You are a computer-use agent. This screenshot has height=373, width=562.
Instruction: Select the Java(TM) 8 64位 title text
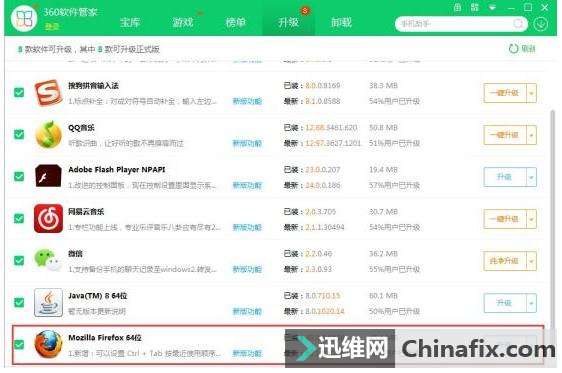click(x=97, y=296)
